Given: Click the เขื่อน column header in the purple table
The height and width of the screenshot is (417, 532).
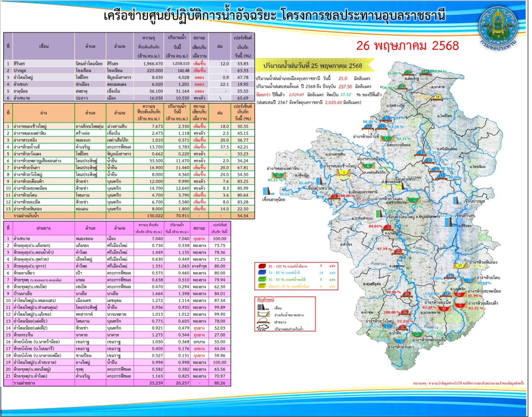Looking at the screenshot, I should 44,46.
